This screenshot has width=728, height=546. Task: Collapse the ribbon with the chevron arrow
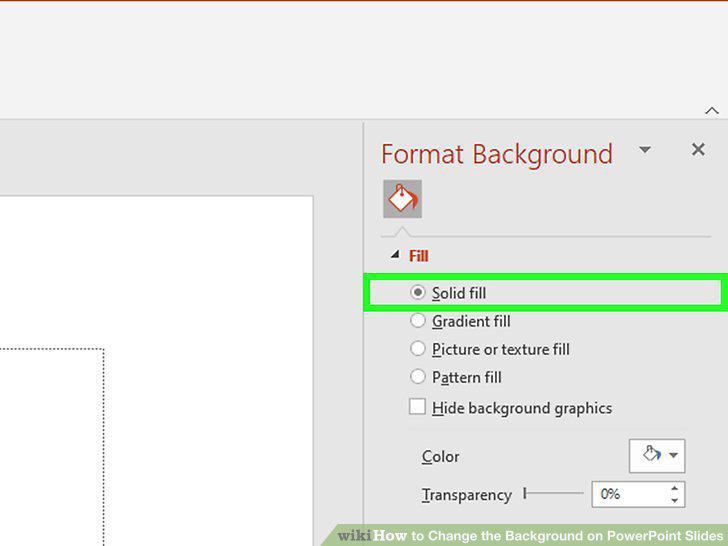tap(711, 111)
